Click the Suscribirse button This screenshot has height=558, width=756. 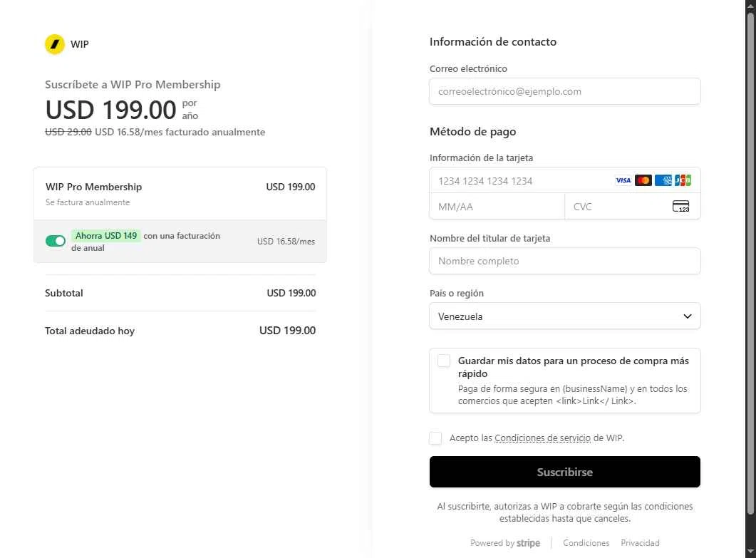pos(564,472)
